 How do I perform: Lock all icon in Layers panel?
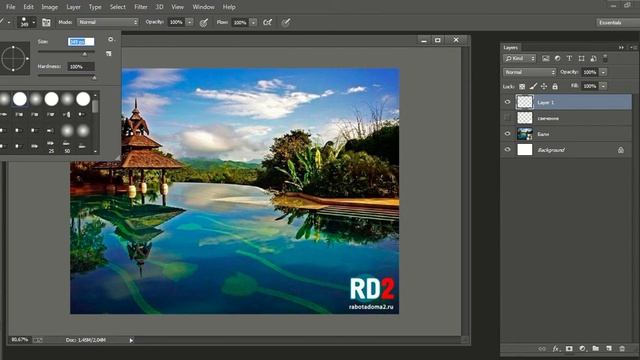coord(555,86)
